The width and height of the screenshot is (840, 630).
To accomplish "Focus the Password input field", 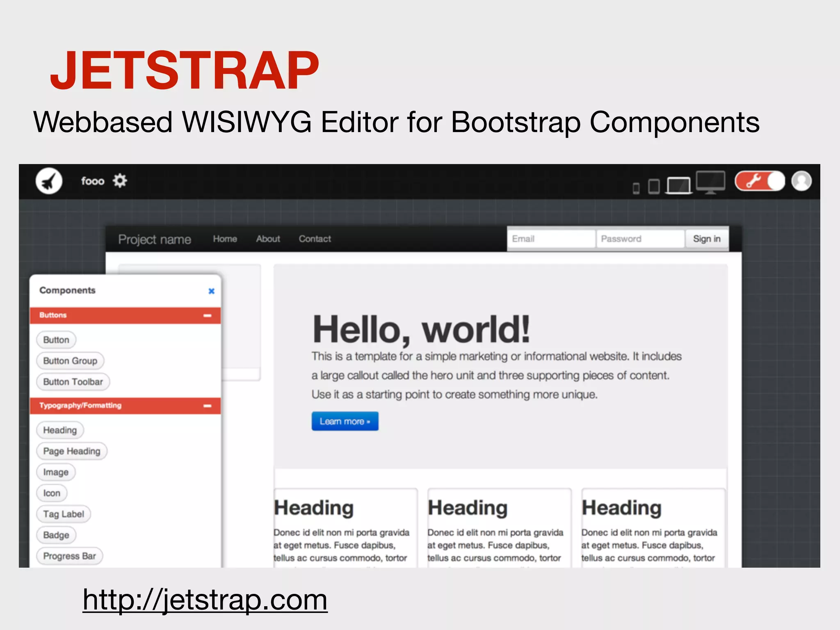I will (x=640, y=239).
